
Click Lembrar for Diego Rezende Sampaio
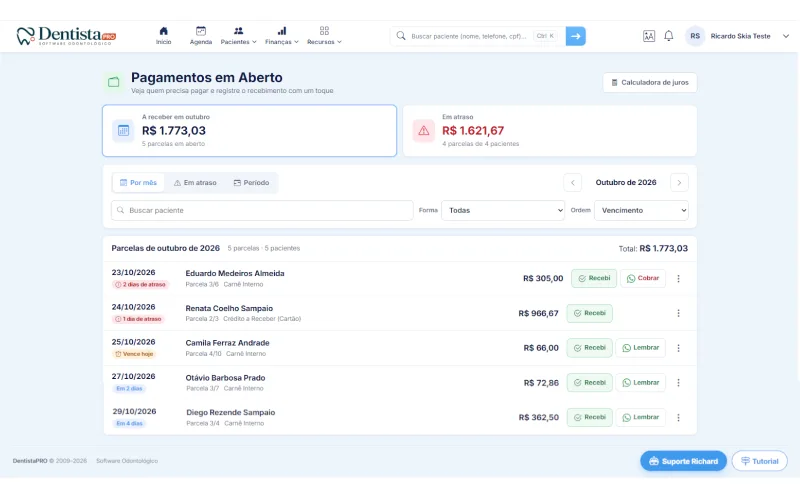coord(641,417)
